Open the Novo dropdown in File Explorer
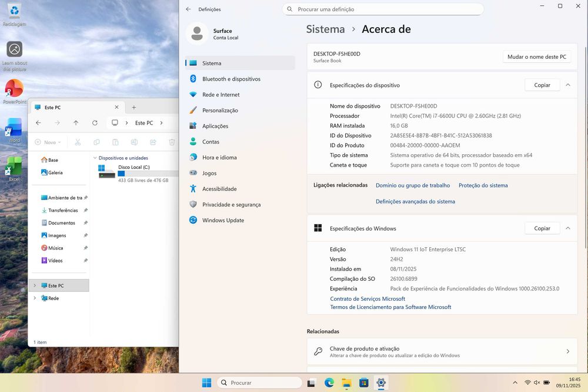Image resolution: width=588 pixels, height=392 pixels. click(48, 142)
